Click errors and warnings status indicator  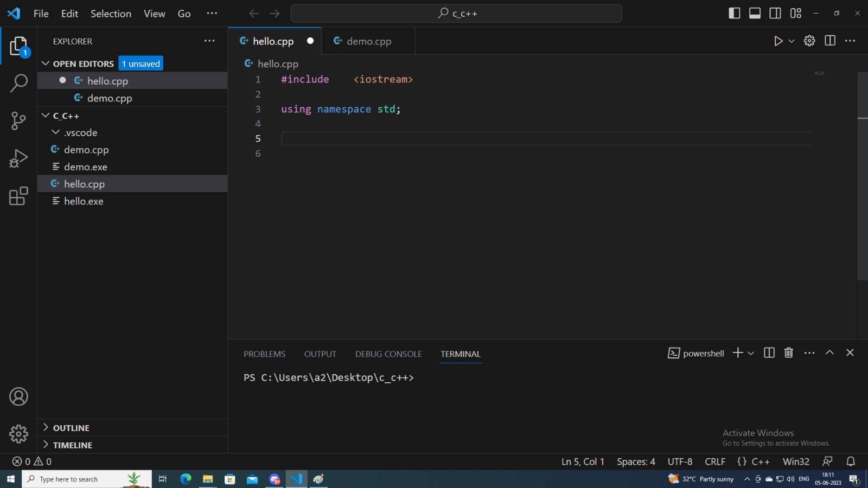(32, 461)
